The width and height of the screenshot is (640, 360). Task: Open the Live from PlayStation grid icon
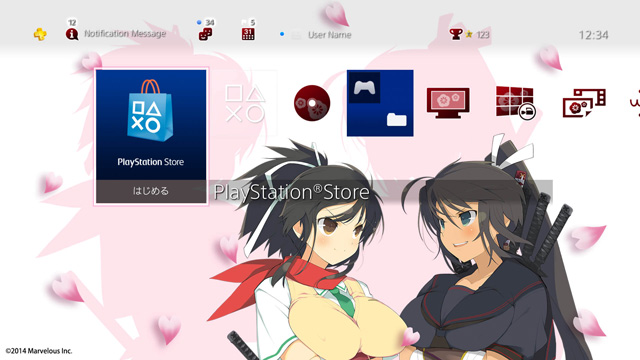coord(516,103)
